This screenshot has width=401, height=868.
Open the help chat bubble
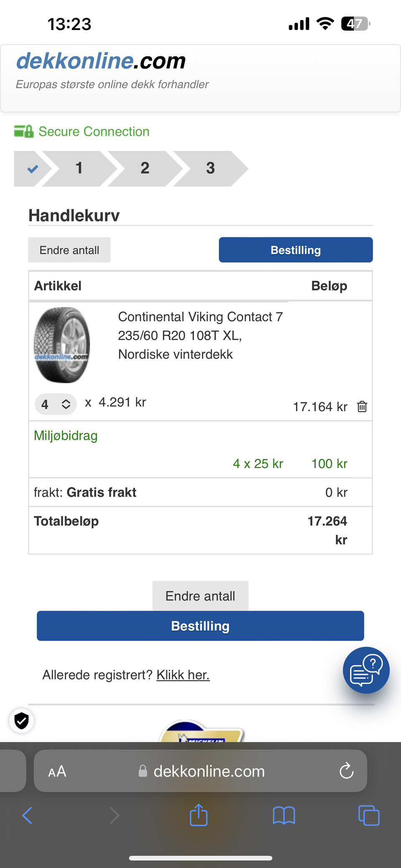click(366, 670)
